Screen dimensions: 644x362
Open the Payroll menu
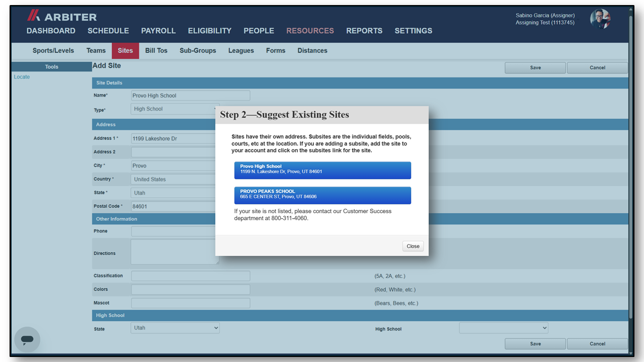coord(158,31)
